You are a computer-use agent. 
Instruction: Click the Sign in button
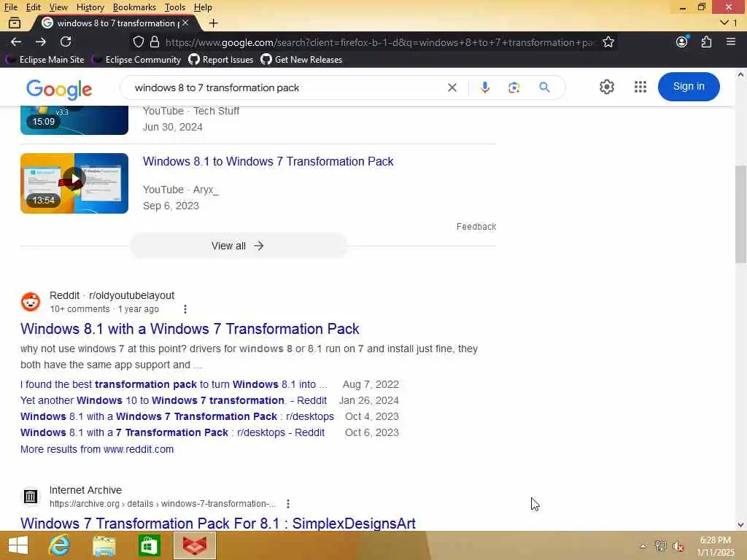tap(689, 87)
